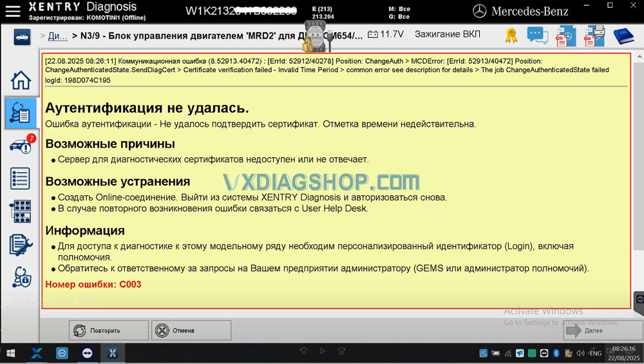This screenshot has width=644, height=364.
Task: Click the 'Ди...' breadcrumb link
Action: [57, 35]
